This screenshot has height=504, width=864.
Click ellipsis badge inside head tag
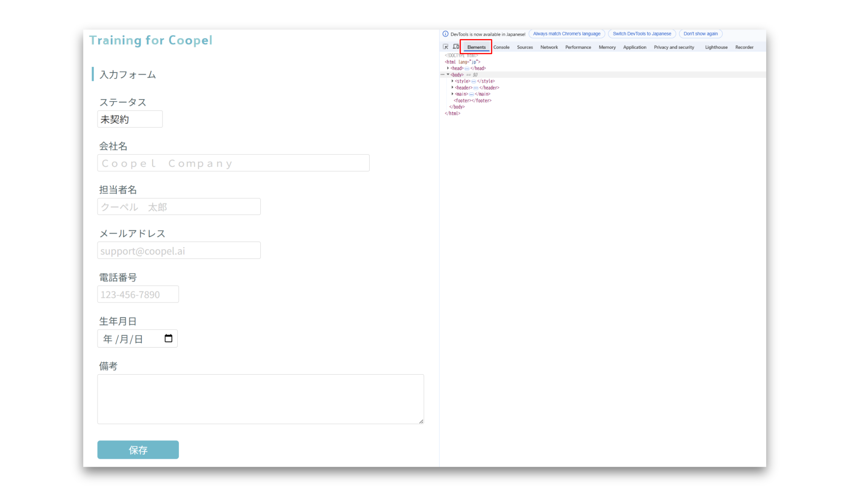[467, 68]
